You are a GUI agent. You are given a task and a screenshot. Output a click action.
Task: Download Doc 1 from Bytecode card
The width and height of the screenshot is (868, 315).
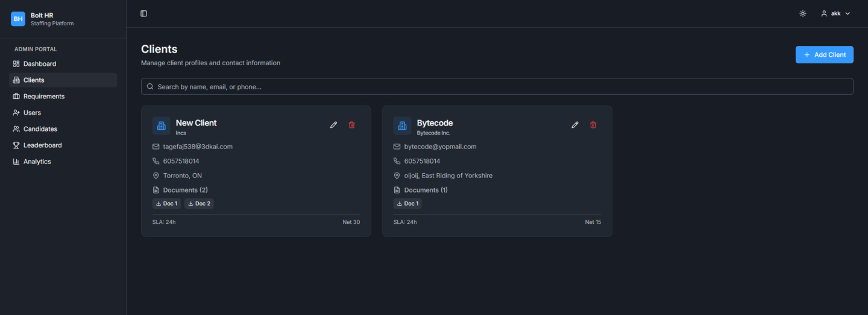tap(407, 204)
